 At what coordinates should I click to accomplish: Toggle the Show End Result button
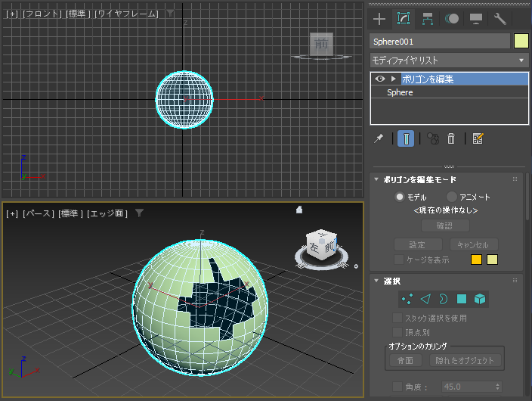[x=406, y=138]
